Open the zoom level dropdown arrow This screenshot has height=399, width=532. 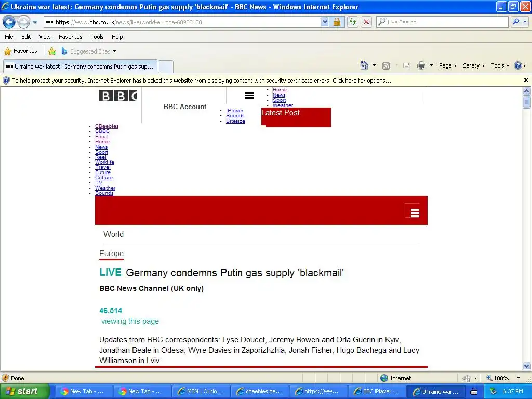pos(518,378)
